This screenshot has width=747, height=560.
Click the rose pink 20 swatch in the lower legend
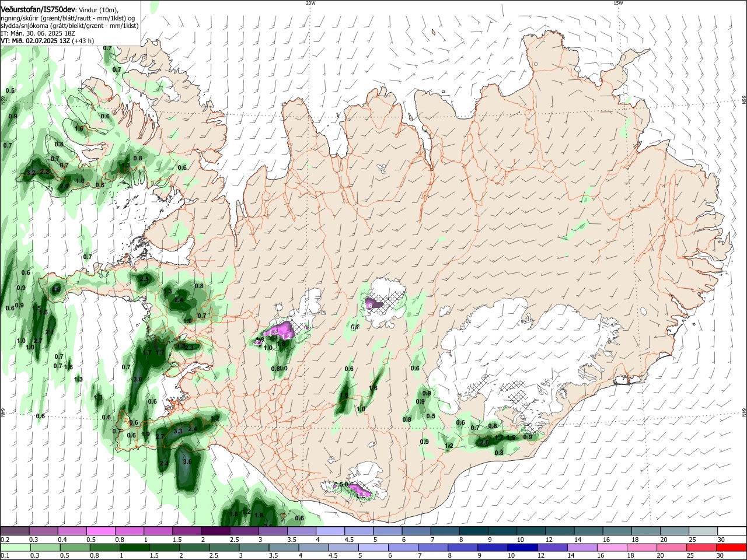[671, 548]
